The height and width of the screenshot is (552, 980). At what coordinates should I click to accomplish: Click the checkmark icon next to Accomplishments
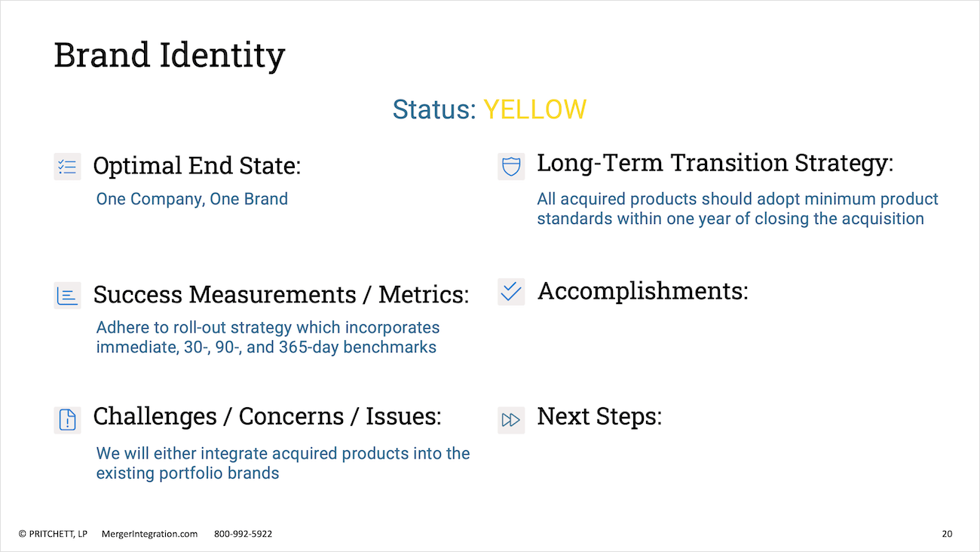[511, 292]
